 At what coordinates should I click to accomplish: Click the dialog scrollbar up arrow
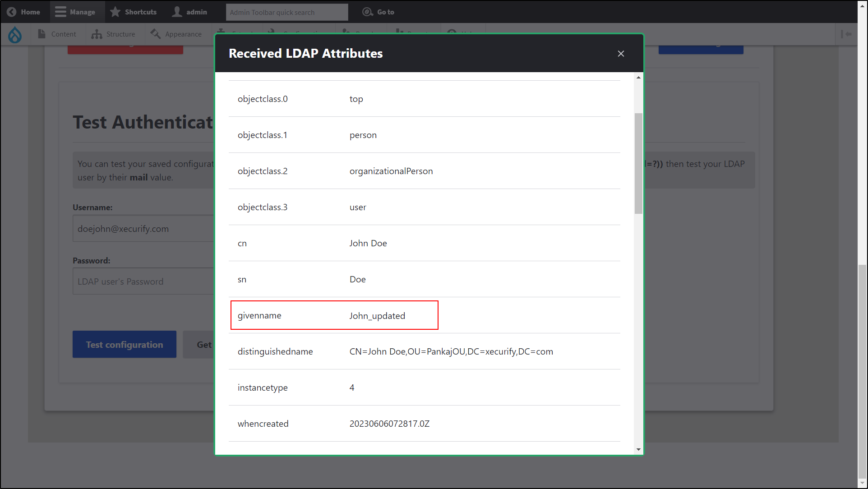pyautogui.click(x=638, y=78)
